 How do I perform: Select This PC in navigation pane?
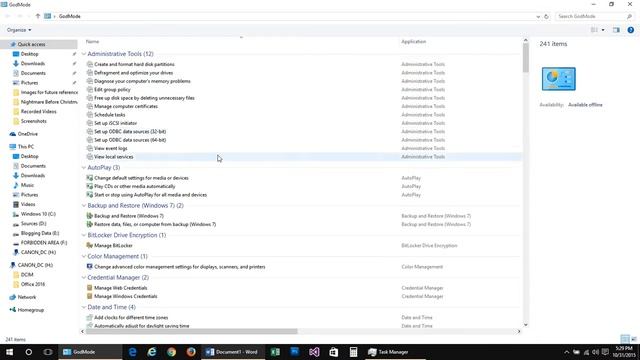tap(26, 147)
